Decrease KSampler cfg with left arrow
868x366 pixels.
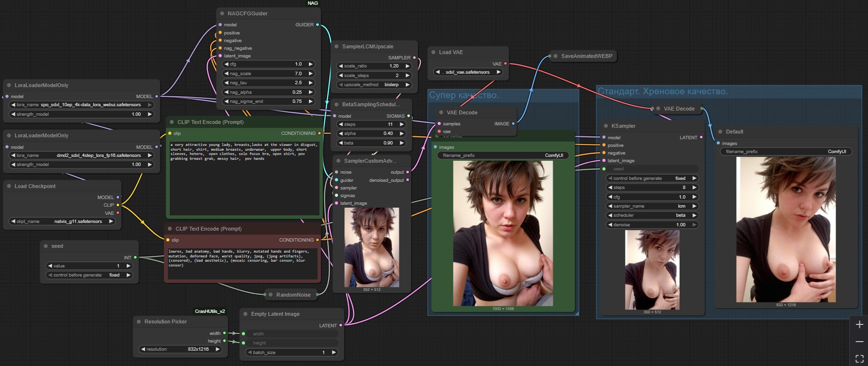[610, 197]
